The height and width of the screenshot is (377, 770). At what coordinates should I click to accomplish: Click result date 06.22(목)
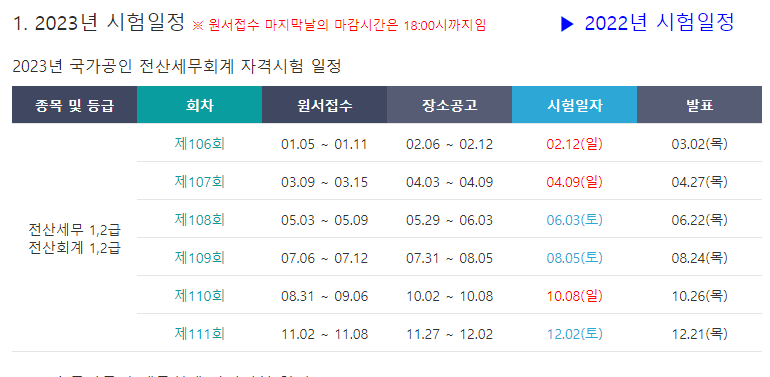pos(699,220)
